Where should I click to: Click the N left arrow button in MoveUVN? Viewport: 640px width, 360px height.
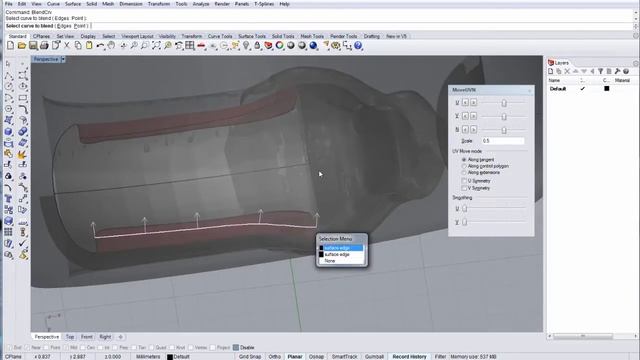465,130
